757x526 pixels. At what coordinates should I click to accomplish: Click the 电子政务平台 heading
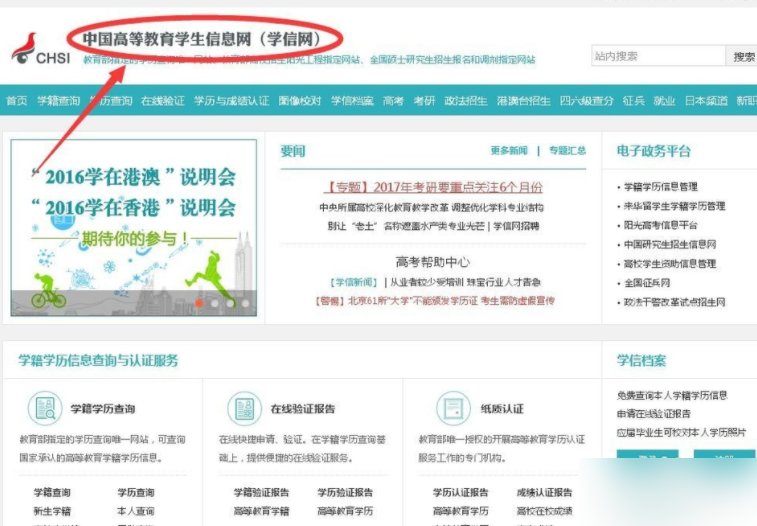(654, 151)
